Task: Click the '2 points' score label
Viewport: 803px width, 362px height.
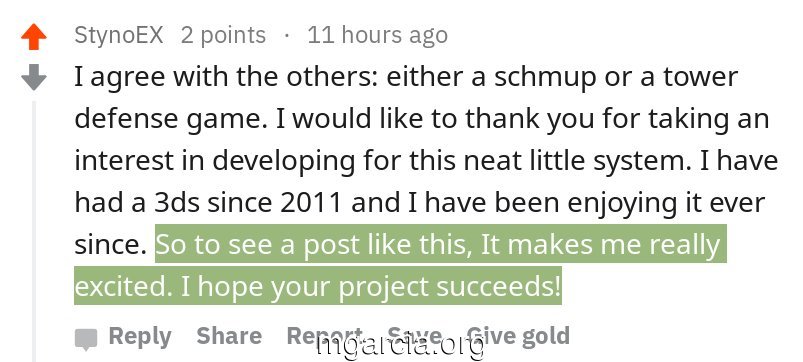Action: 223,35
